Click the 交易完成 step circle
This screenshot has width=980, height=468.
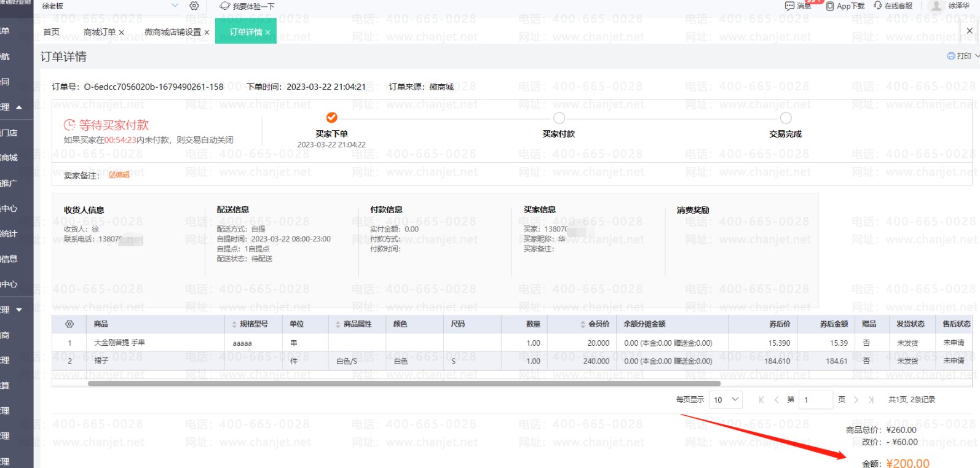click(x=786, y=118)
